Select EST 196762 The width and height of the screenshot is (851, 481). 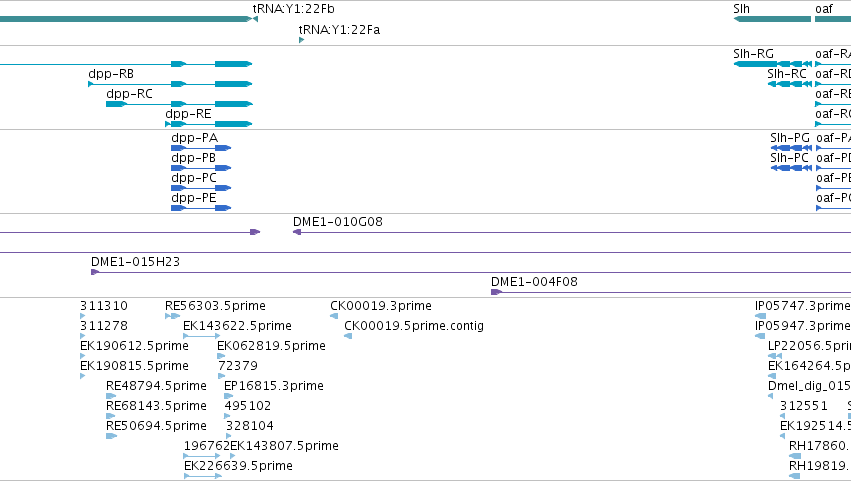pyautogui.click(x=207, y=447)
